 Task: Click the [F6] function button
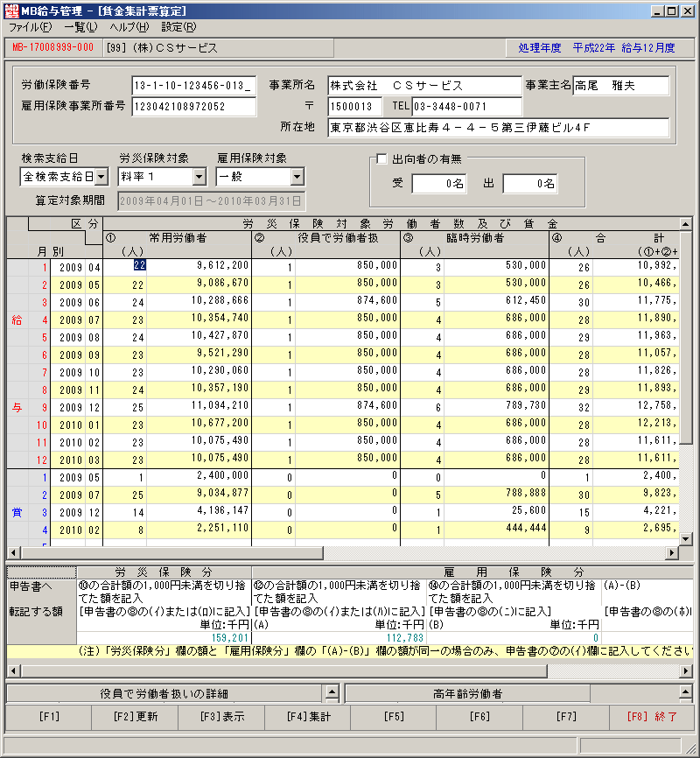tap(479, 717)
